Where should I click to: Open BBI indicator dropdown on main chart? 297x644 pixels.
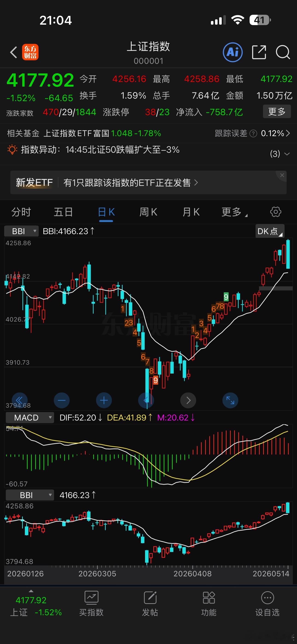[x=21, y=231]
